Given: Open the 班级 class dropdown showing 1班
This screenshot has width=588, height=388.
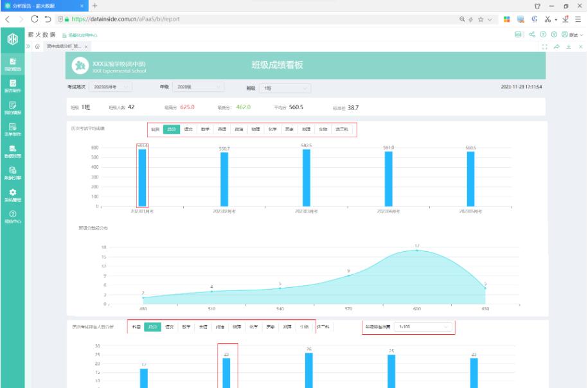Looking at the screenshot, I should click(x=285, y=88).
